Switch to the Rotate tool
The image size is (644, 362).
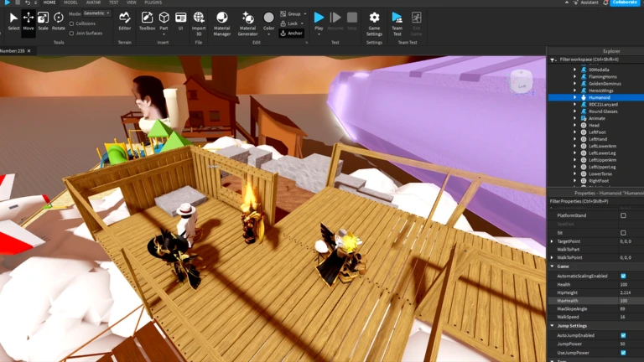(59, 21)
